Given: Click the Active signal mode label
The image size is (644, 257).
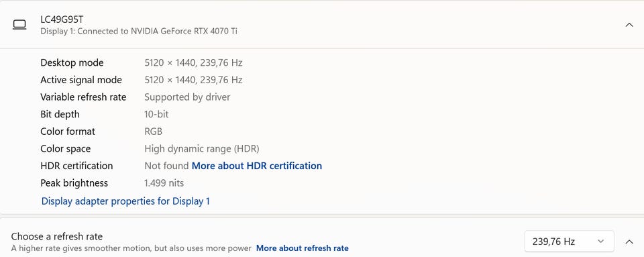Looking at the screenshot, I should [81, 80].
